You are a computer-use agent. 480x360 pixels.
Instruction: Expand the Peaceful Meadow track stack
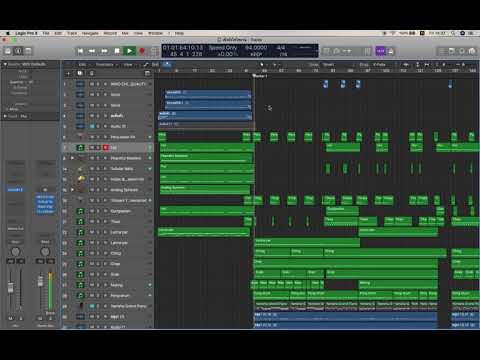pos(72,158)
